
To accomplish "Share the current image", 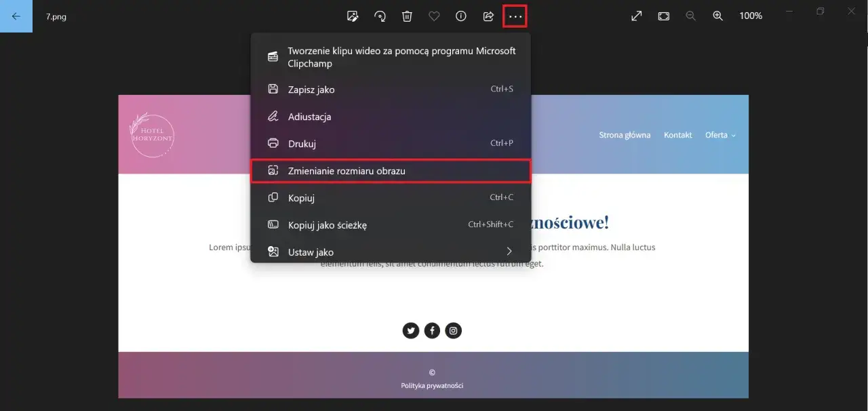I will [x=488, y=16].
